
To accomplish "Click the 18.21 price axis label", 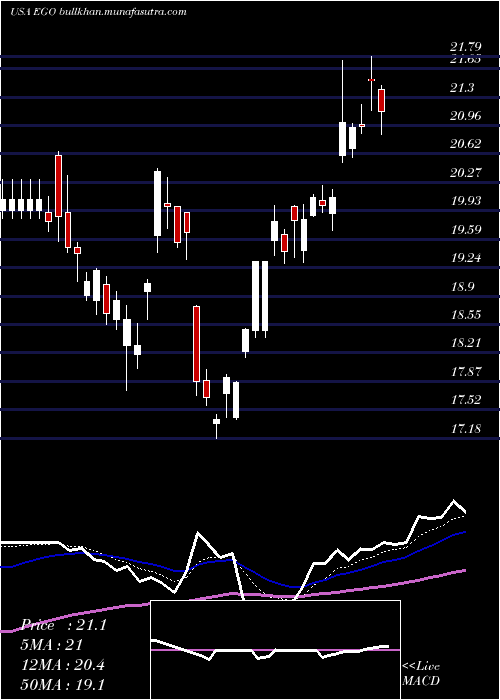I will click(x=466, y=343).
